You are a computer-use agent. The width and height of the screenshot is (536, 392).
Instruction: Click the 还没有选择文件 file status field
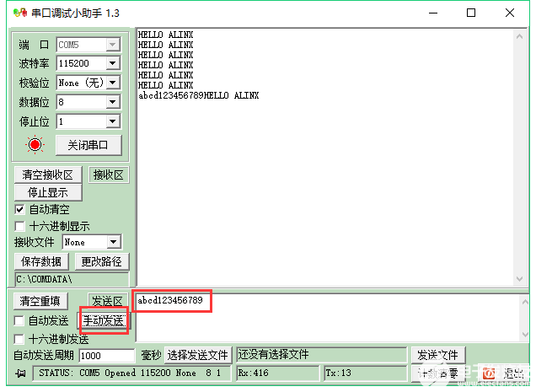click(x=322, y=355)
